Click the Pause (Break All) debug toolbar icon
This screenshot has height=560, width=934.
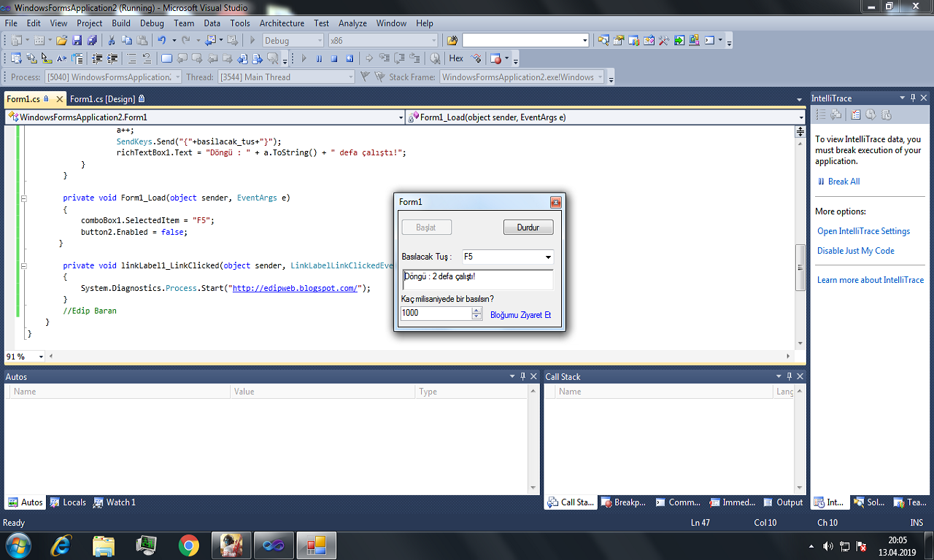pyautogui.click(x=319, y=58)
